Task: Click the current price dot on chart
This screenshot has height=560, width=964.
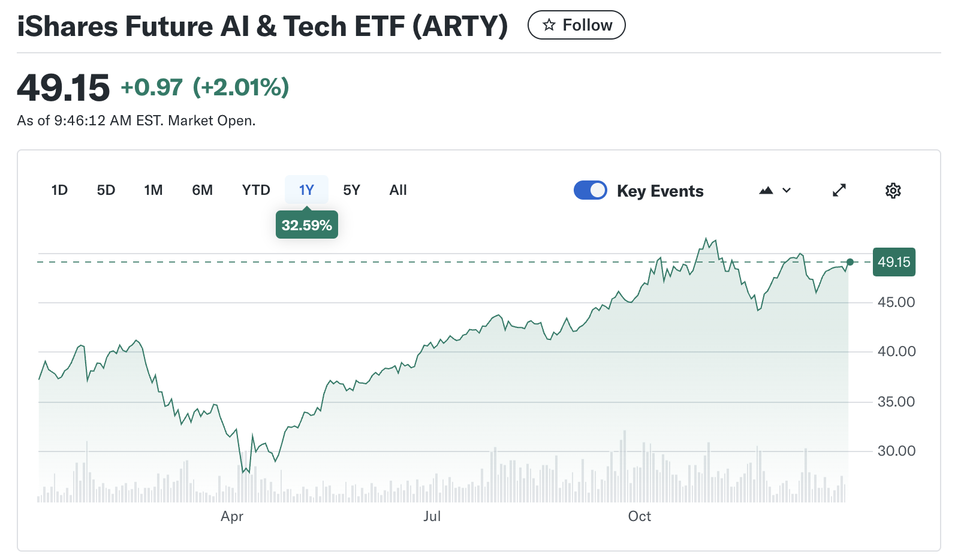Action: click(x=850, y=262)
